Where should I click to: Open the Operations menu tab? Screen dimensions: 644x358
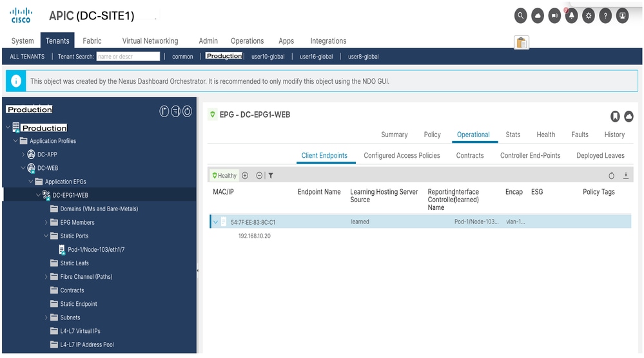point(248,41)
